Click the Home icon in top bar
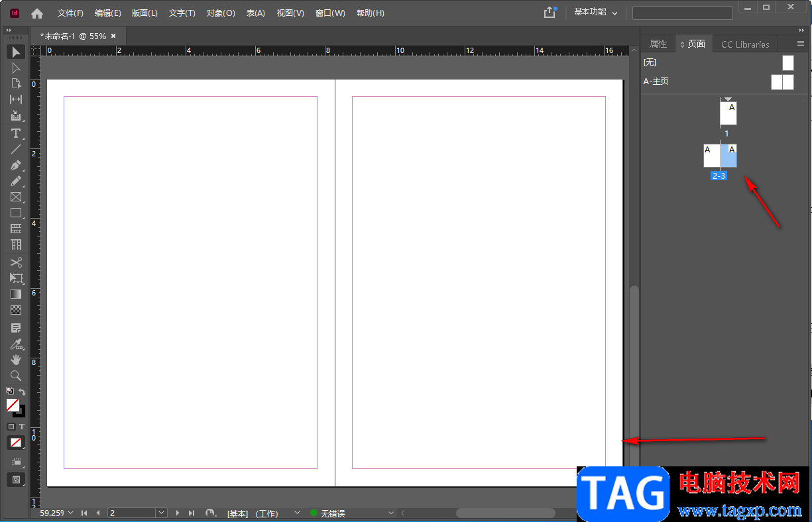Viewport: 812px width, 522px height. point(37,13)
